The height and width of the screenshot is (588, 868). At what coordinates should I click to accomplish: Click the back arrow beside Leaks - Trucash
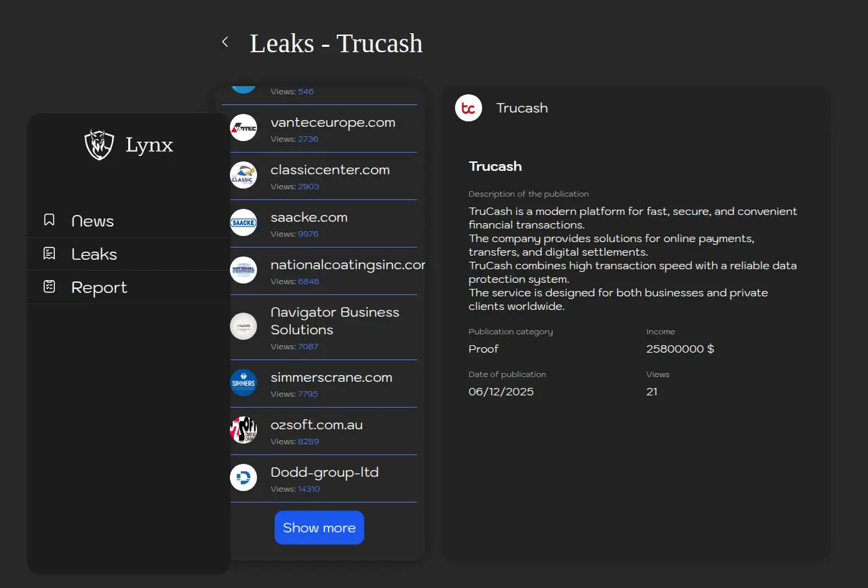(225, 42)
